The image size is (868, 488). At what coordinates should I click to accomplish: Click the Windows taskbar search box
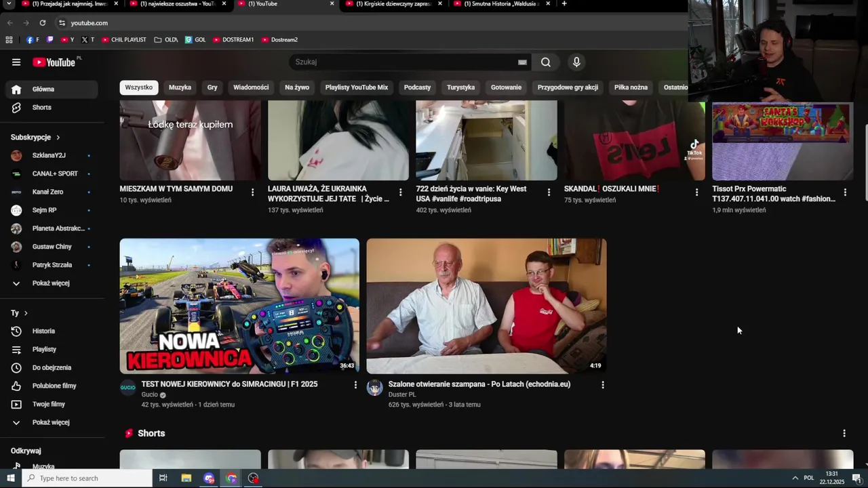pyautogui.click(x=87, y=479)
